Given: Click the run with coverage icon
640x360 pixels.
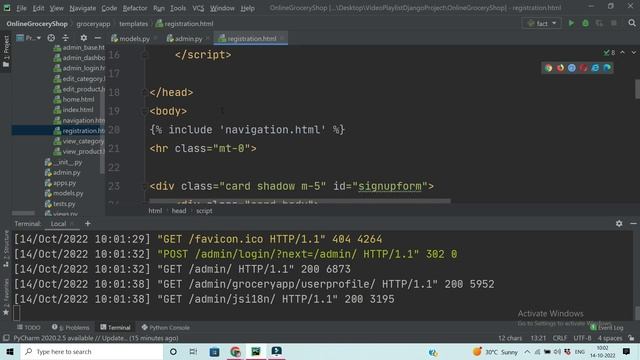Looking at the screenshot, I should [599, 23].
